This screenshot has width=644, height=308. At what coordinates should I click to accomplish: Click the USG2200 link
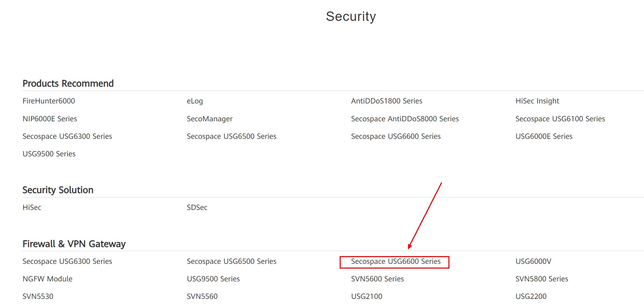click(531, 296)
